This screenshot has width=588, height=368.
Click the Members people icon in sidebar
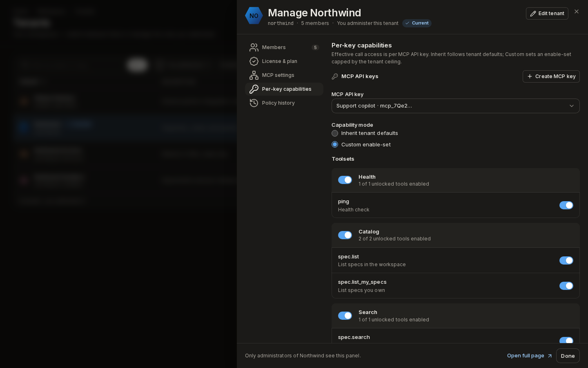coord(254,47)
